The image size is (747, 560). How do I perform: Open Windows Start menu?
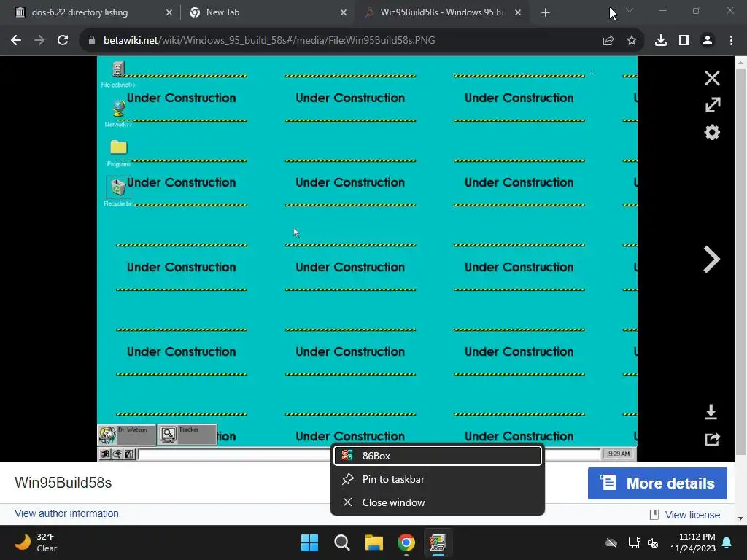click(309, 542)
